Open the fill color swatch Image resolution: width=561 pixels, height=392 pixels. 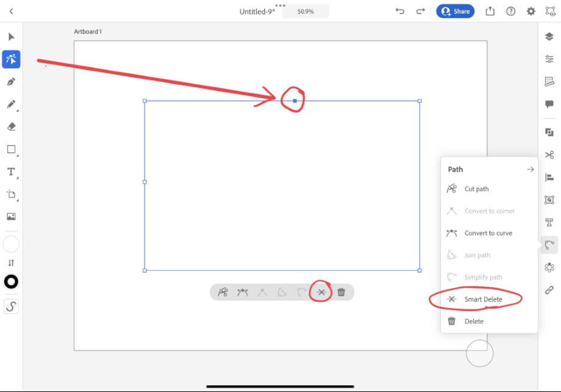point(11,244)
